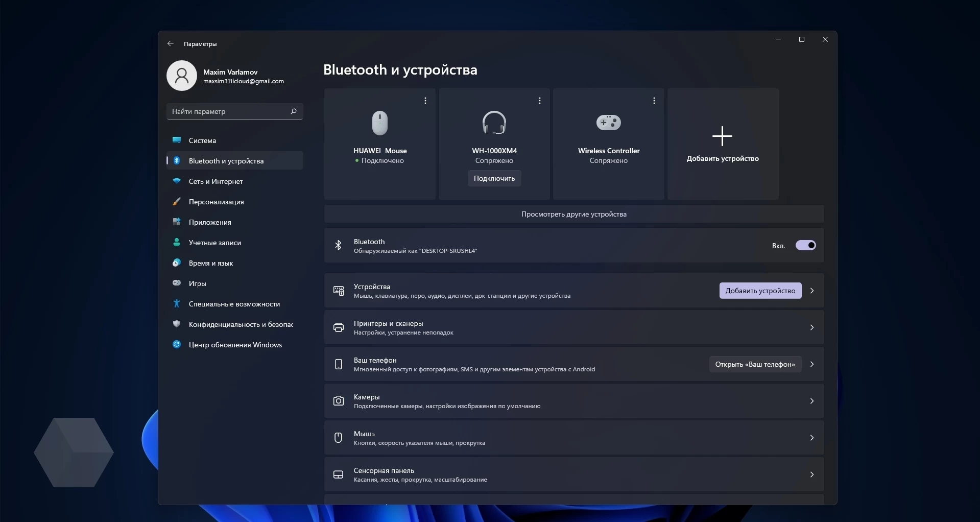980x522 pixels.
Task: Click the HUAWEI Mouse Подключено status
Action: pos(380,160)
